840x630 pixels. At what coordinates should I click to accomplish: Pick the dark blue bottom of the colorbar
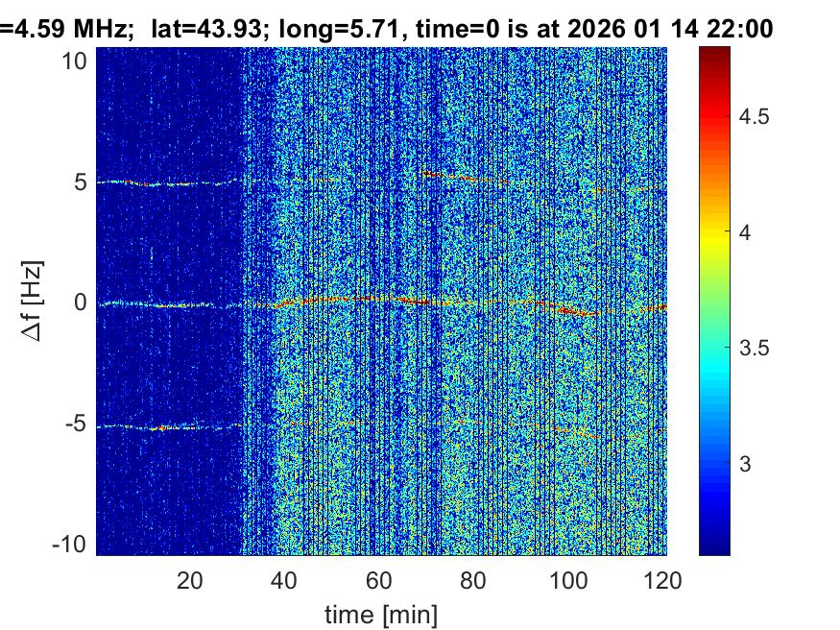pos(713,549)
